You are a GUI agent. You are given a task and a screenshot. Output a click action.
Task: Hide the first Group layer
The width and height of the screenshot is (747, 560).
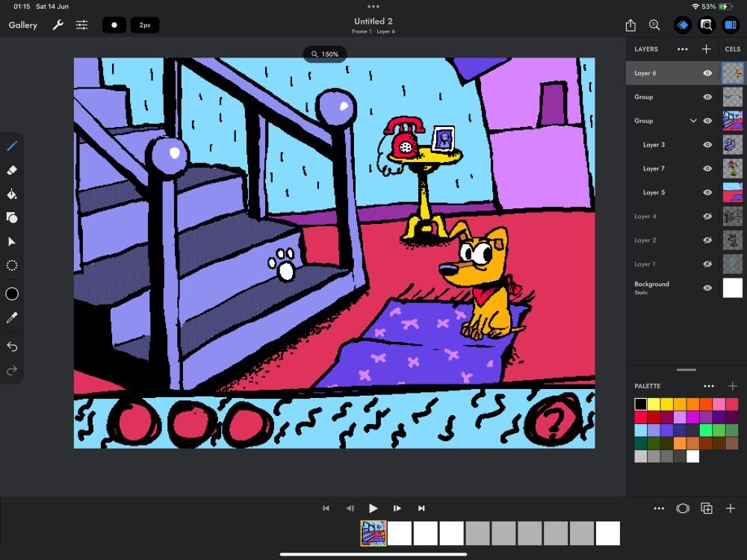point(707,96)
